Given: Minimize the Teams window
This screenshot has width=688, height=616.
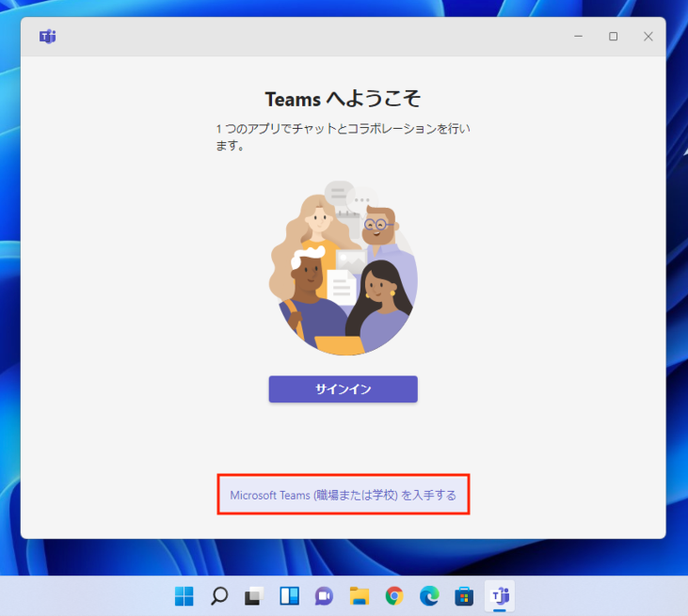Looking at the screenshot, I should click(578, 37).
